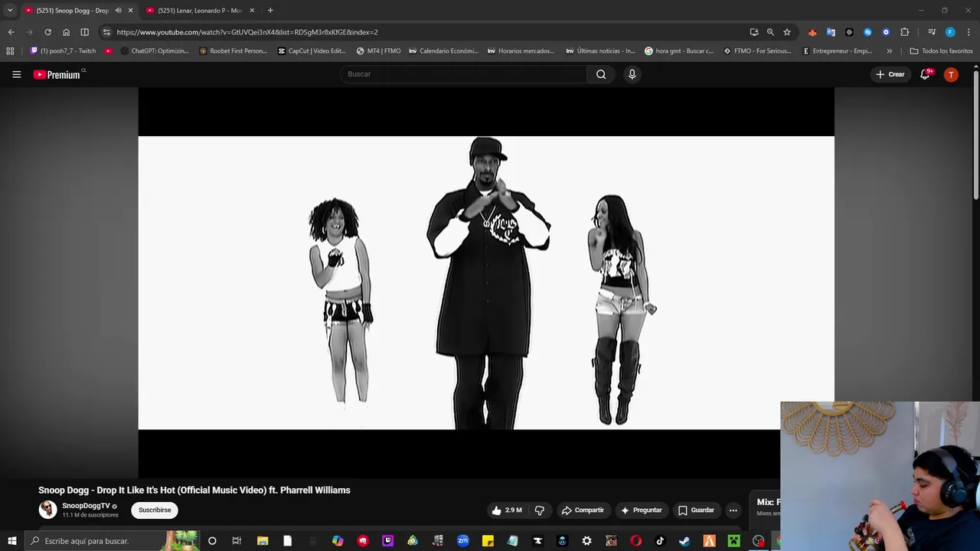
Task: Click the video player to pause
Action: click(x=485, y=282)
